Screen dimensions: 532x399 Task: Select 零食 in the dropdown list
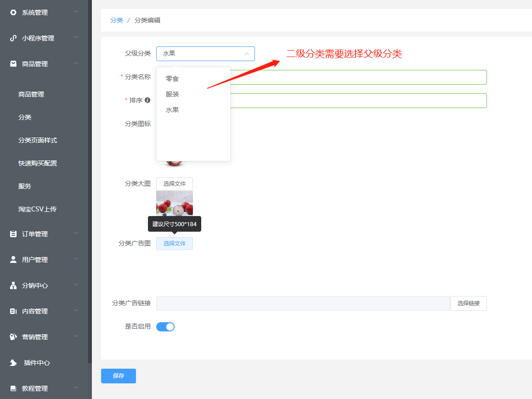pos(193,79)
